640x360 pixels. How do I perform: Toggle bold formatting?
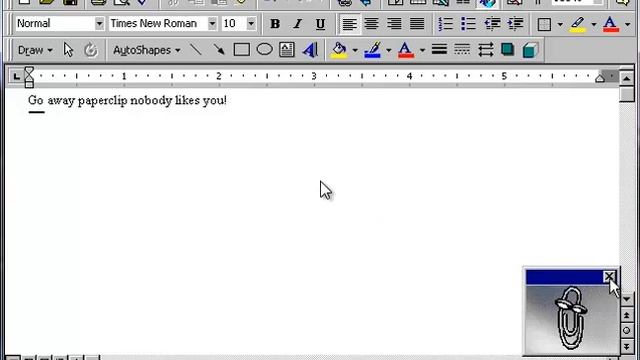275,24
